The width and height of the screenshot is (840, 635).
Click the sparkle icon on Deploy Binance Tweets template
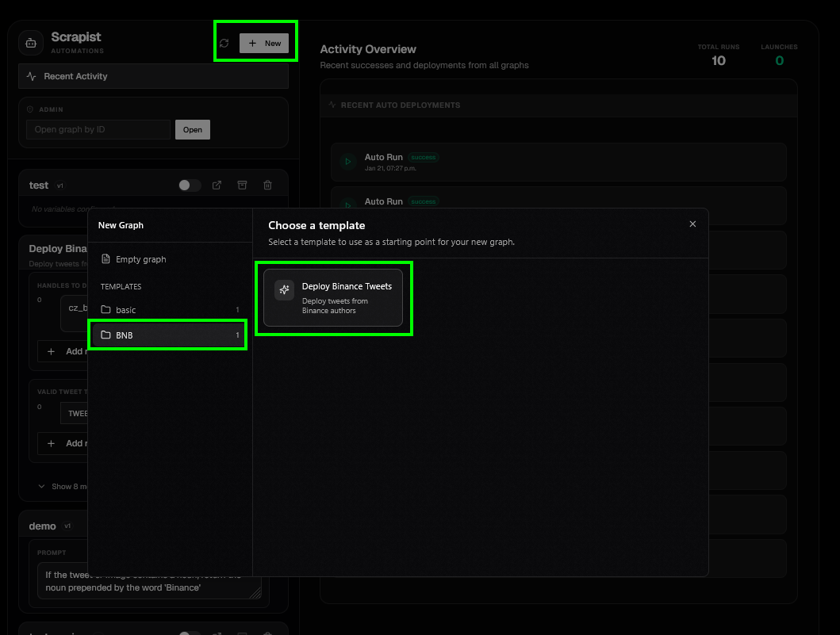[284, 290]
